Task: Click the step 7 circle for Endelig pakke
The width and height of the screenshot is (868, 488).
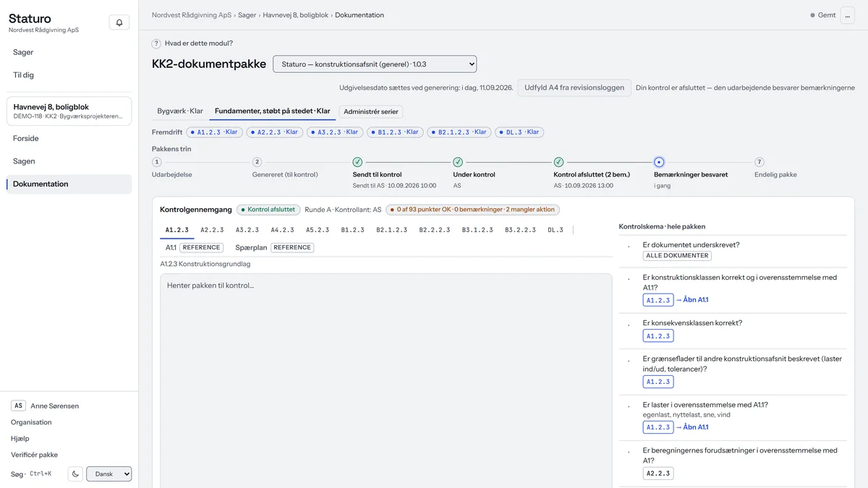Action: click(x=759, y=162)
